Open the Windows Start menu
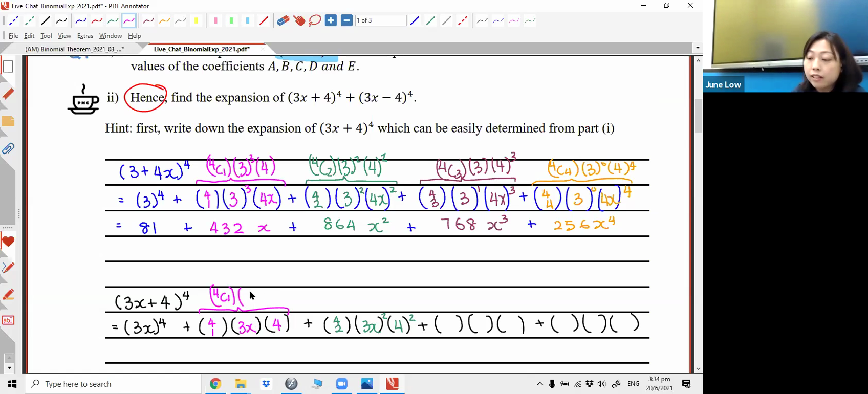Screen dimensions: 868x394 click(x=12, y=384)
